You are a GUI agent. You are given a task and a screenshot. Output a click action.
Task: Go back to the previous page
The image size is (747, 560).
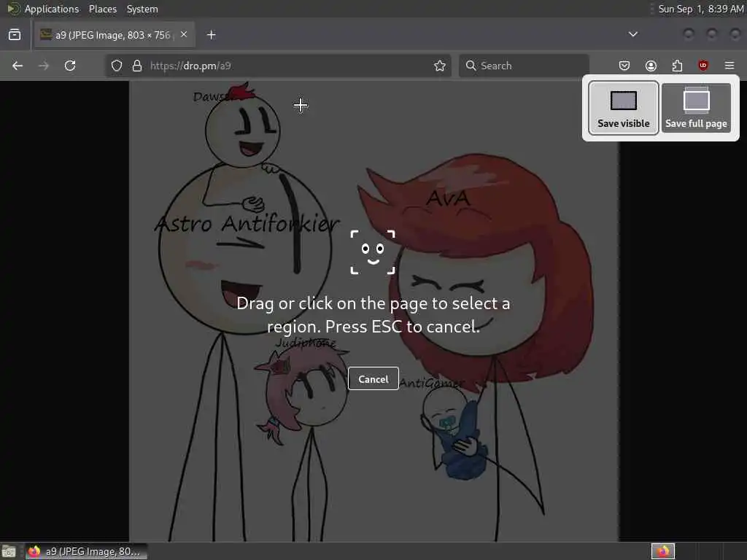(x=18, y=66)
